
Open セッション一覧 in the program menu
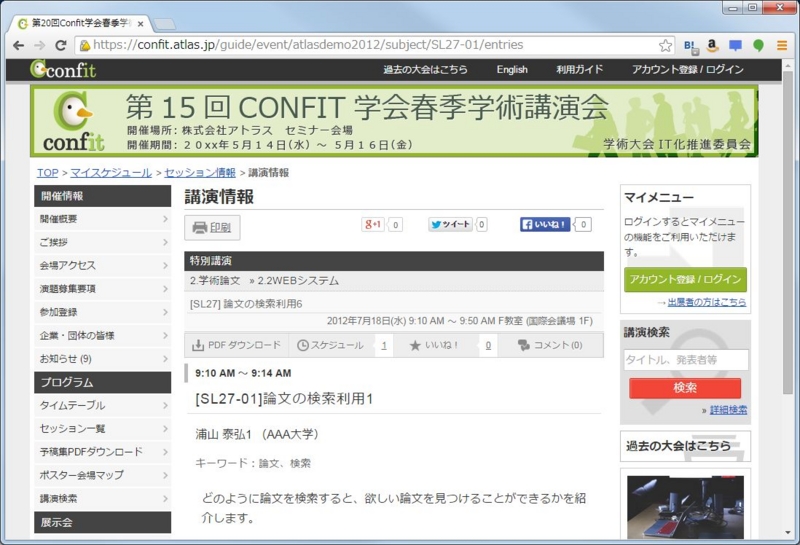point(103,429)
